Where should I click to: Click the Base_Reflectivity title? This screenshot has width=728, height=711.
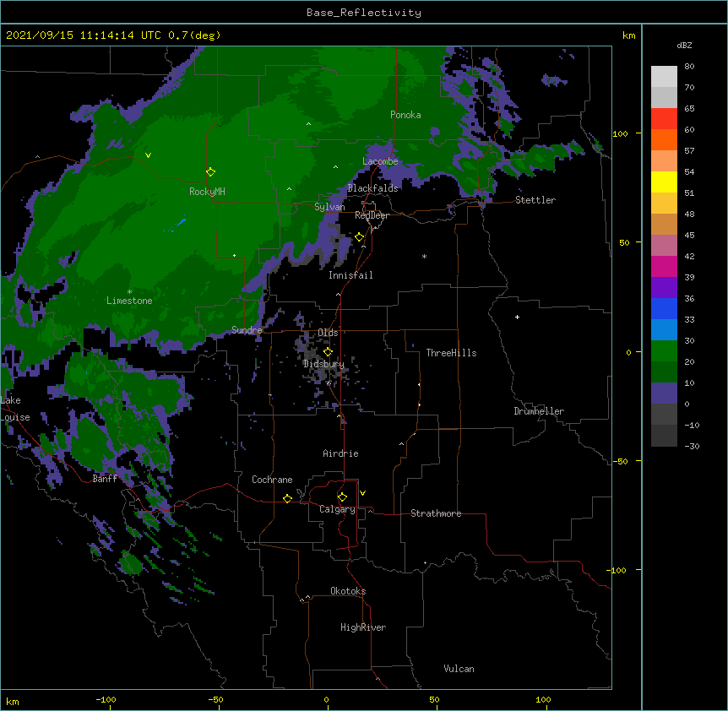[364, 13]
